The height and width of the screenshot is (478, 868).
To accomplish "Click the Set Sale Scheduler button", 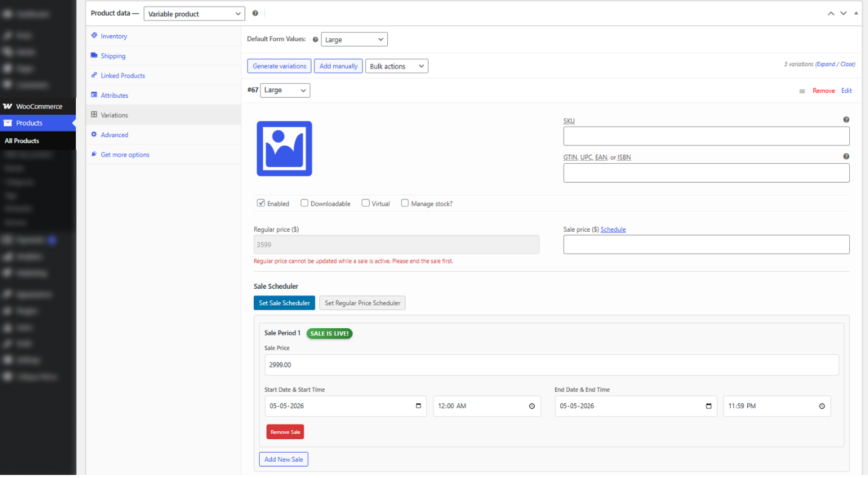I will point(284,303).
